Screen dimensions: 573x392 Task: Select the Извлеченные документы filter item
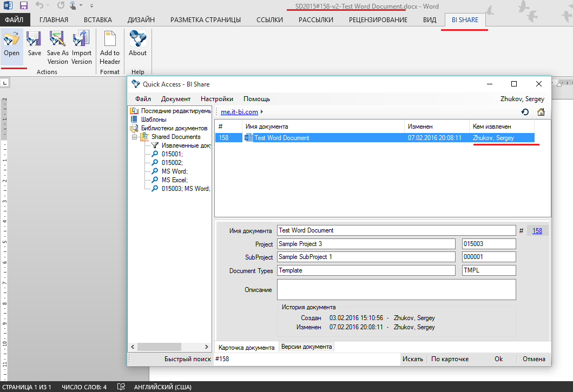click(x=186, y=145)
